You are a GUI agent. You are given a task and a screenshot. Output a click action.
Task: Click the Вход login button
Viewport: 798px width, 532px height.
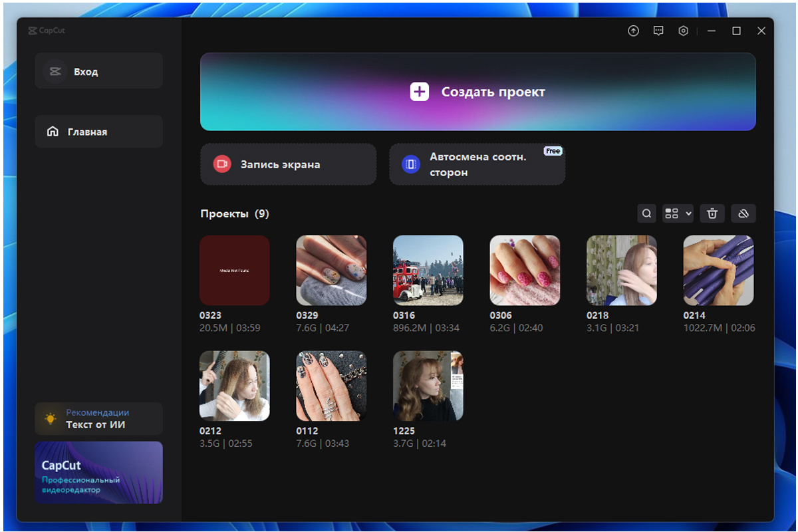click(x=98, y=71)
